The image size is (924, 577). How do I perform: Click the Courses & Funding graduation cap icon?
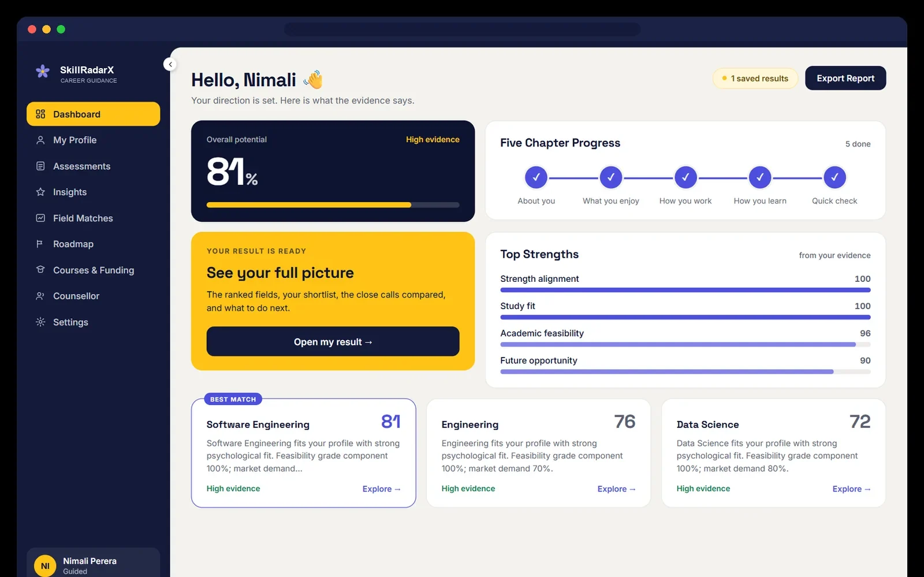click(40, 270)
